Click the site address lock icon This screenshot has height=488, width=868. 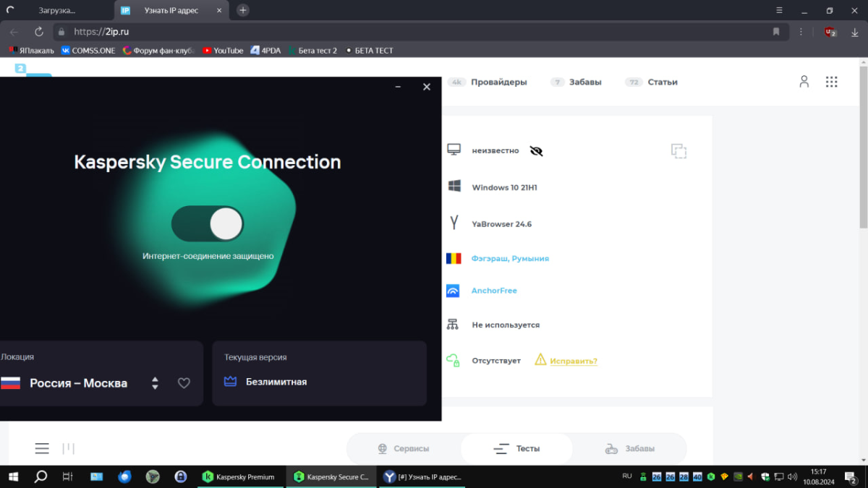[x=61, y=32]
